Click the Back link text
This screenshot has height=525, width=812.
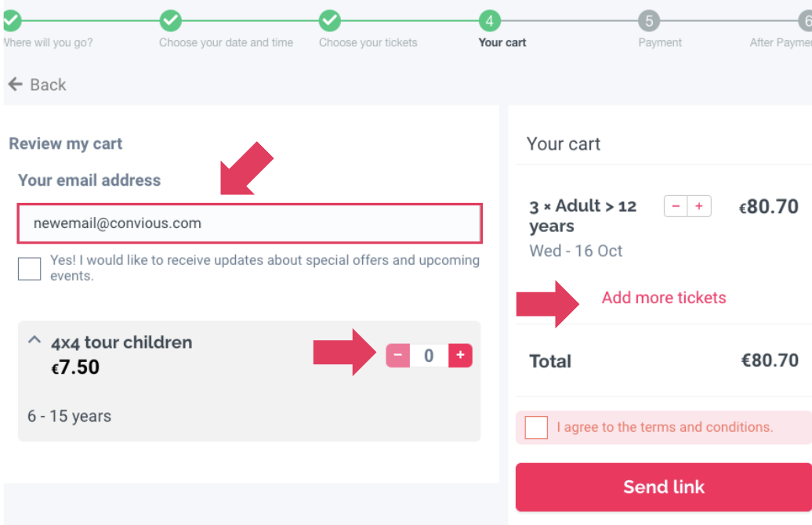(x=48, y=85)
